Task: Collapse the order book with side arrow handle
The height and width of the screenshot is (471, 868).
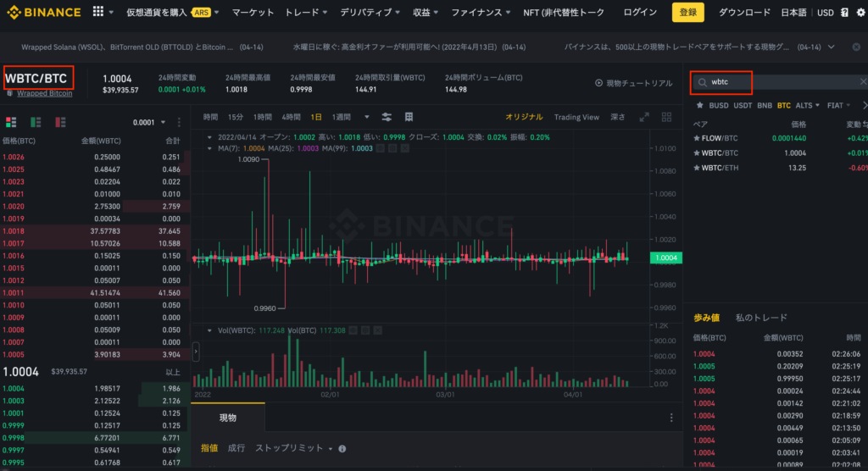Action: point(196,352)
